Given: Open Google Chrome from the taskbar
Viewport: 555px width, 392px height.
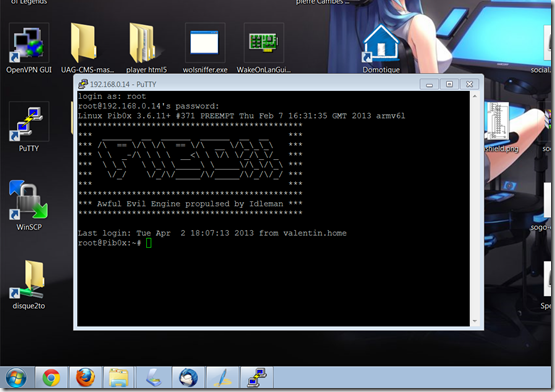Looking at the screenshot, I should (x=51, y=377).
